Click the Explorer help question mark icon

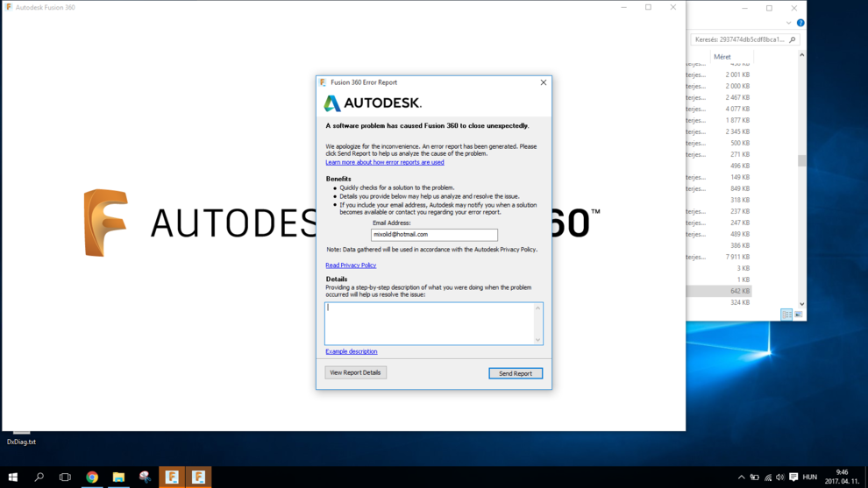coord(800,23)
